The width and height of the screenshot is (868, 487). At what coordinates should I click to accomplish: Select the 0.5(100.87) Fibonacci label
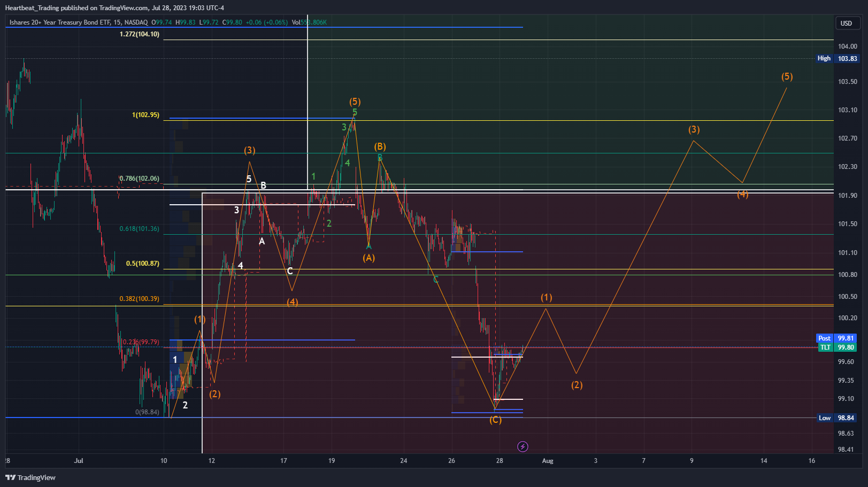click(x=143, y=264)
